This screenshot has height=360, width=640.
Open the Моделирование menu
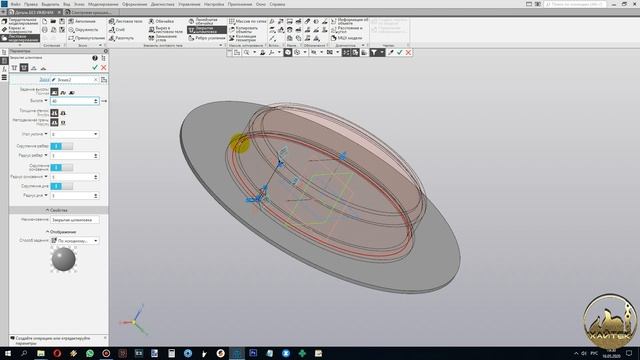point(103,4)
